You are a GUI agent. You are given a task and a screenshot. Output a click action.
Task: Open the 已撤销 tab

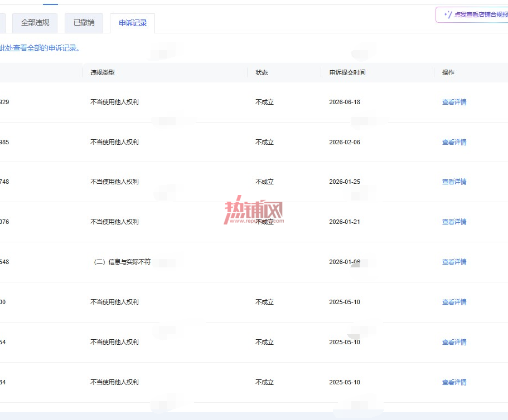[x=84, y=23]
